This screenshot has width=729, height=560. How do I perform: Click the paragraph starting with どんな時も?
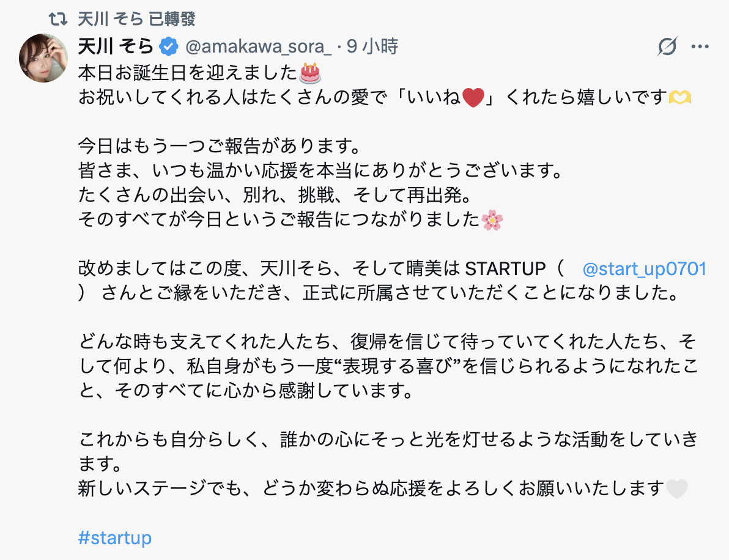point(388,365)
